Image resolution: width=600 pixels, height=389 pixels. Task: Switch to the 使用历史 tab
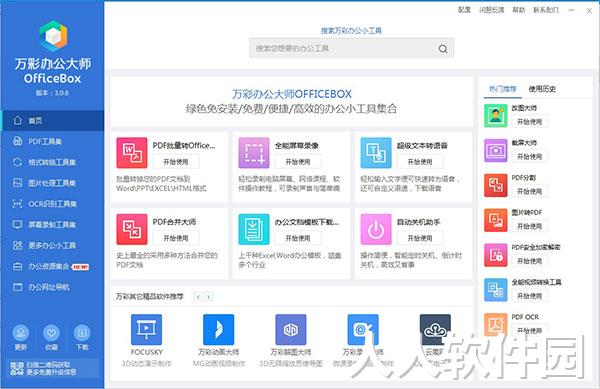[x=542, y=89]
